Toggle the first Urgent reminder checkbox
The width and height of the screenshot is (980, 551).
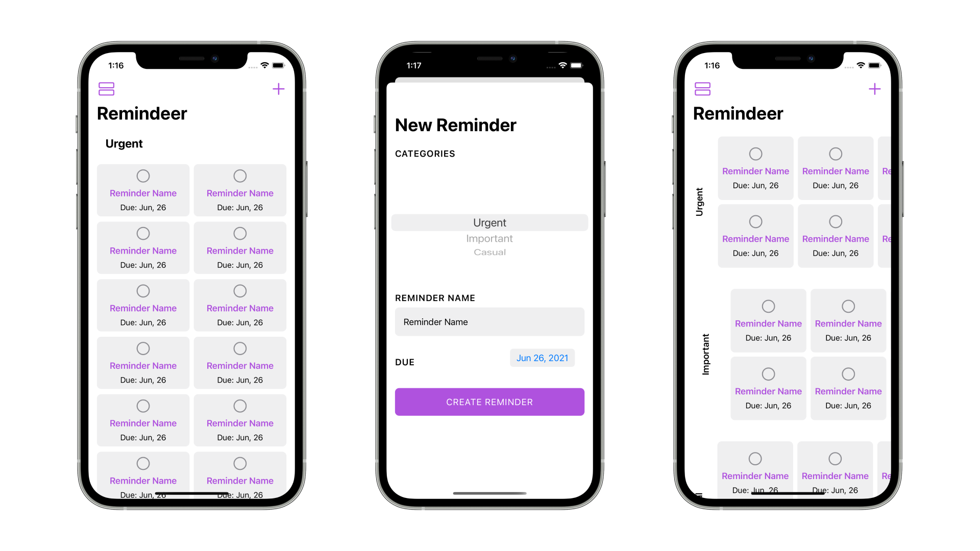point(143,176)
